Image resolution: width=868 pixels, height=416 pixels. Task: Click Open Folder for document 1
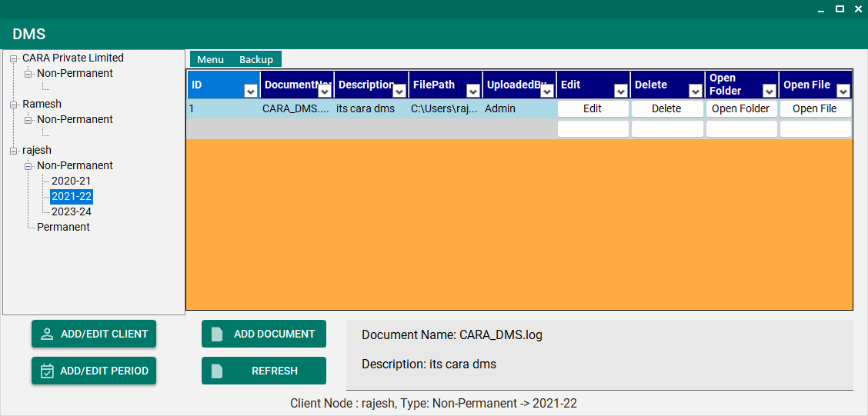coord(740,108)
